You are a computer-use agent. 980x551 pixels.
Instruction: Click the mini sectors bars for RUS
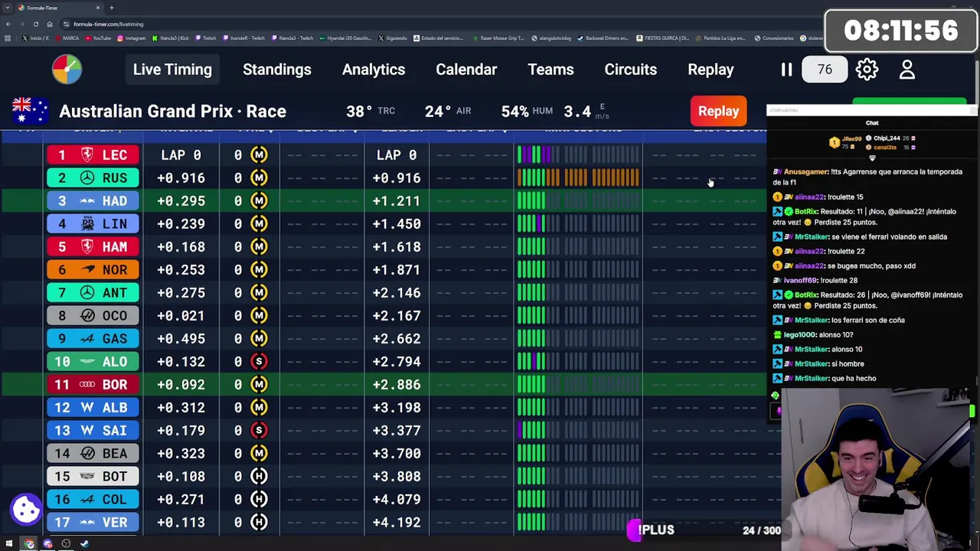pyautogui.click(x=578, y=178)
